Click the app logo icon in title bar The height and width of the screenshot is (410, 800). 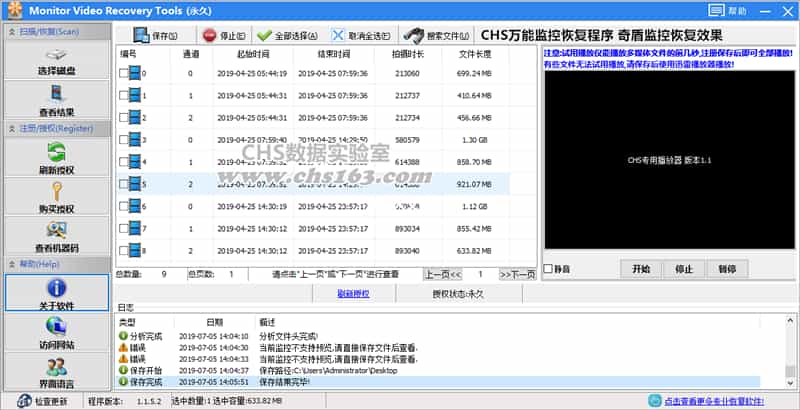[14, 10]
